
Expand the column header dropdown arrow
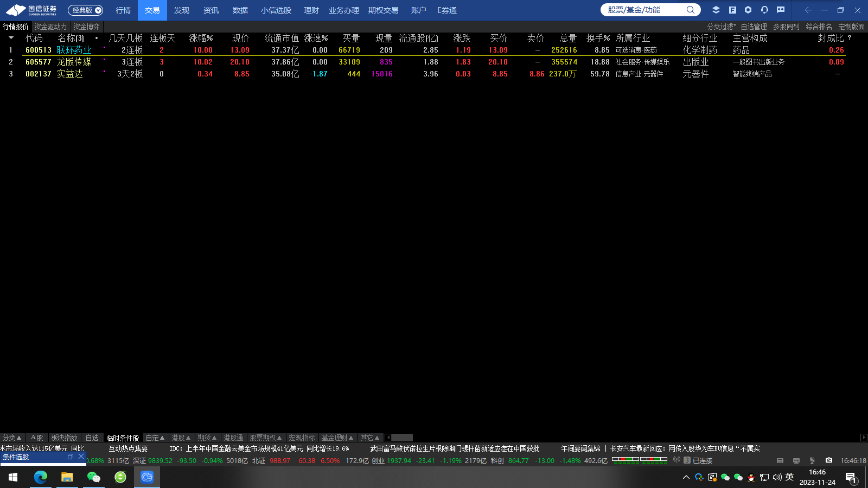coord(11,38)
